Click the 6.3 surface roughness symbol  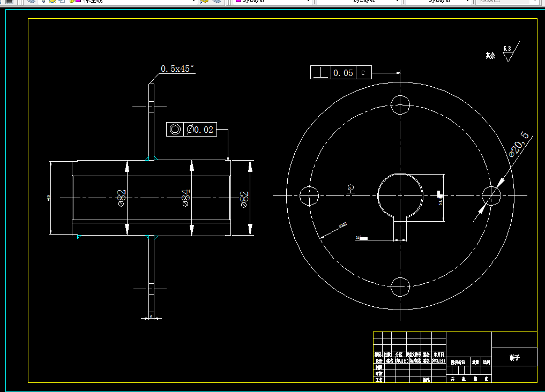pyautogui.click(x=510, y=52)
